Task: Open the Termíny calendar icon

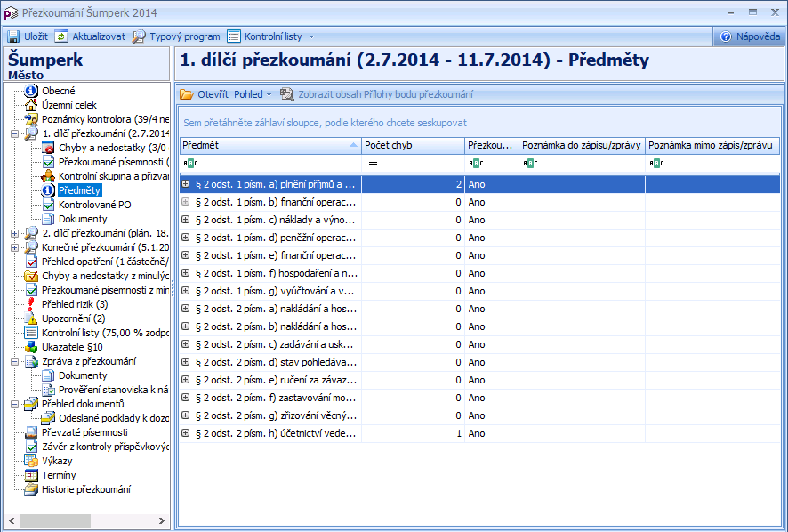Action: pyautogui.click(x=31, y=475)
